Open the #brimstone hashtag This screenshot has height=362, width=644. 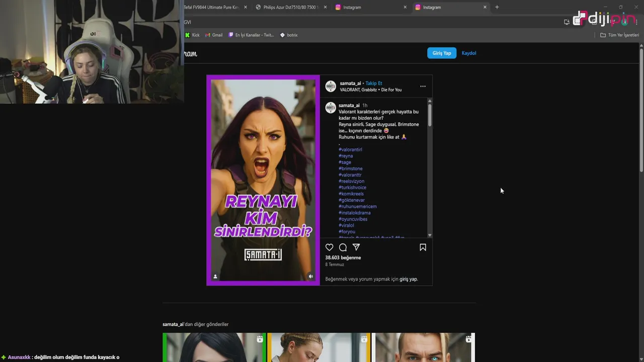(x=351, y=169)
